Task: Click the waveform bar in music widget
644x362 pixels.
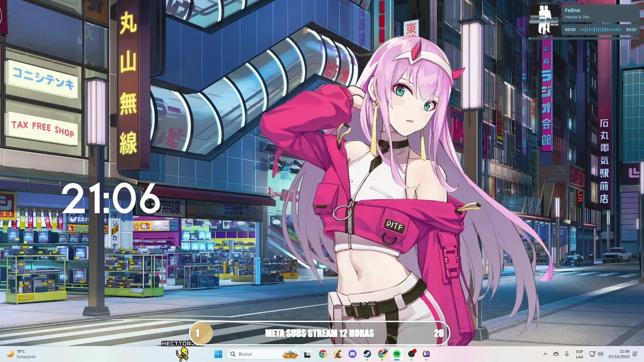Action: click(x=601, y=30)
